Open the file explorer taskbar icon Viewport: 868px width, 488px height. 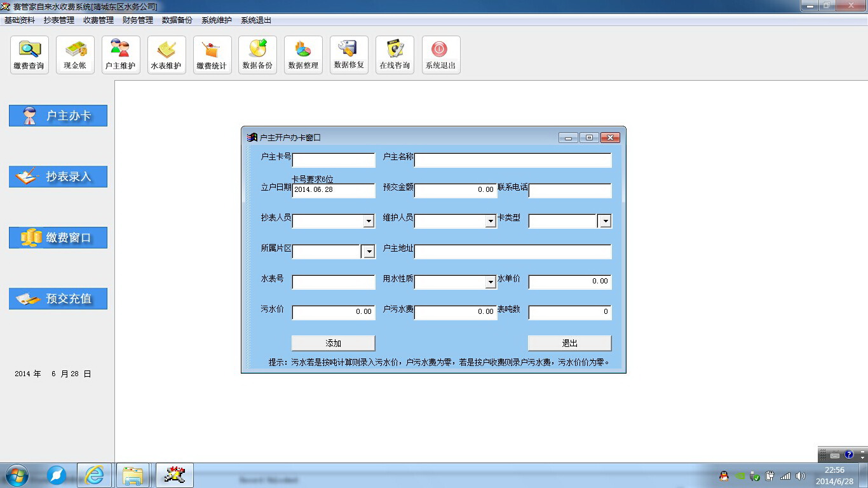click(x=133, y=475)
